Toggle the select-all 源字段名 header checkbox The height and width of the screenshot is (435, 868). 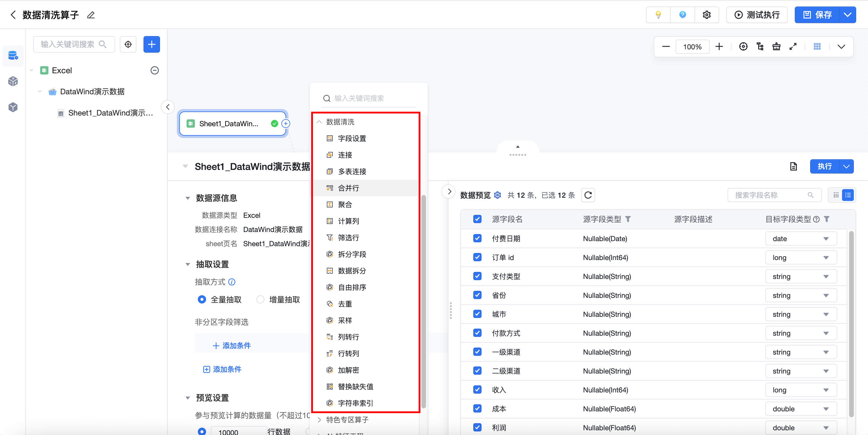click(477, 219)
